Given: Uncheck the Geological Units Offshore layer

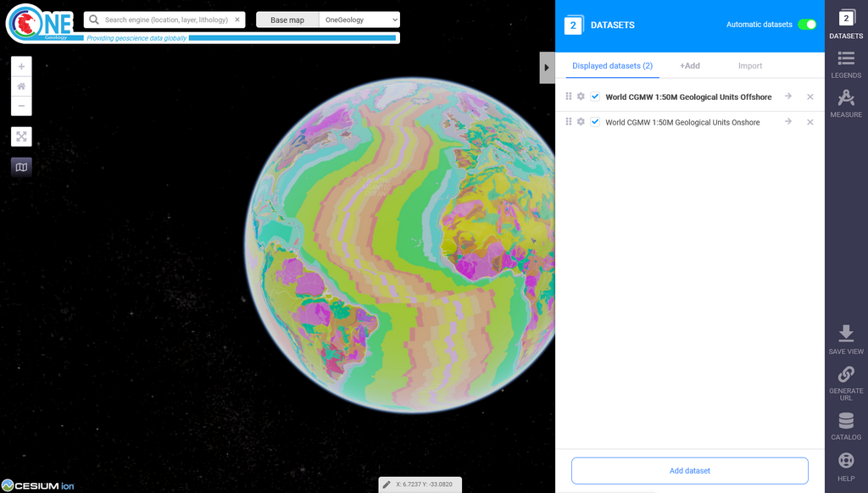Looking at the screenshot, I should 595,97.
